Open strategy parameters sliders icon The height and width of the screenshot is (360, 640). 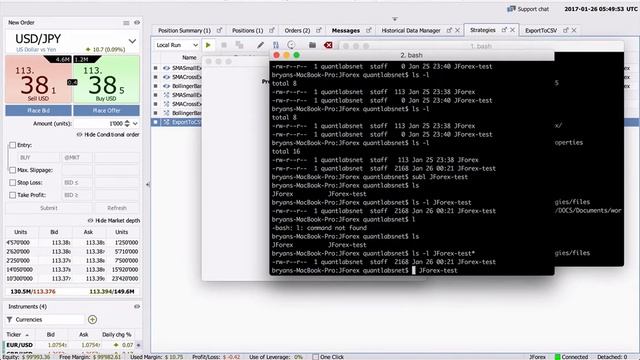click(276, 45)
